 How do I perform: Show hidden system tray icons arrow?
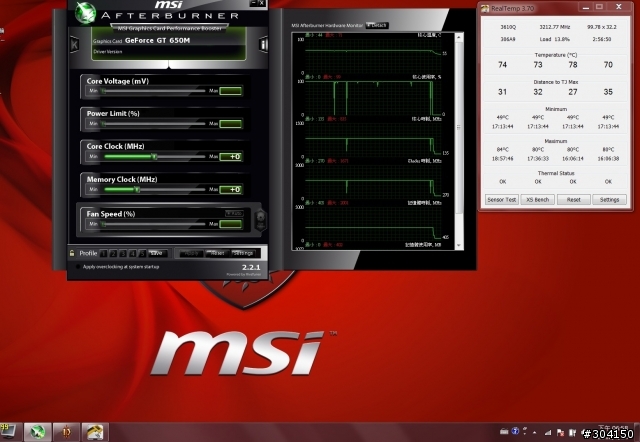click(x=535, y=432)
